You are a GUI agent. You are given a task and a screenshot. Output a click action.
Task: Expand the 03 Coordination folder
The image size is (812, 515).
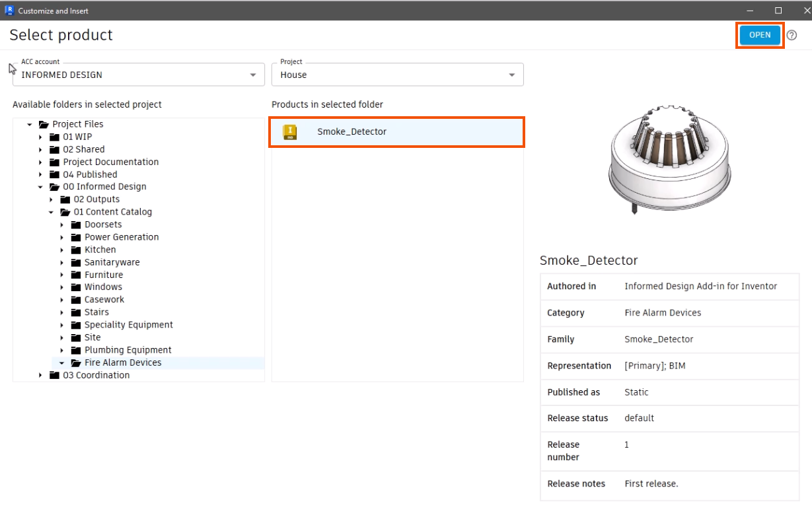(40, 376)
